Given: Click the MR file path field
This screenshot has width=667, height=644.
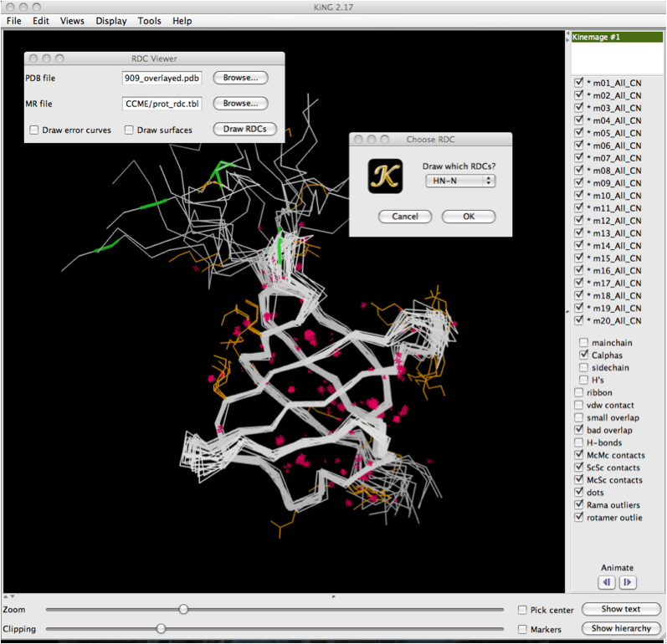Looking at the screenshot, I should tap(162, 104).
